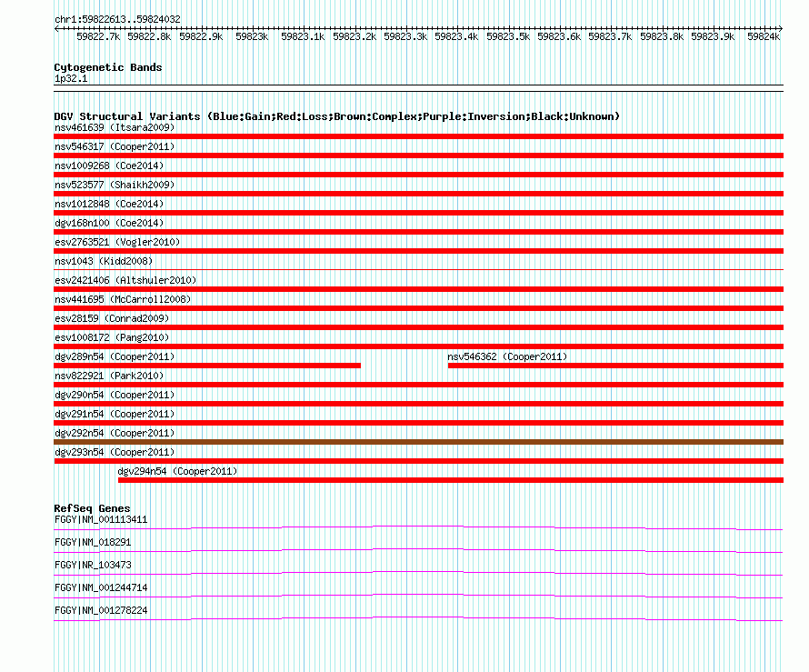Select dgv290n54 (Cooper2011) entry
The height and width of the screenshot is (672, 809).
[115, 395]
